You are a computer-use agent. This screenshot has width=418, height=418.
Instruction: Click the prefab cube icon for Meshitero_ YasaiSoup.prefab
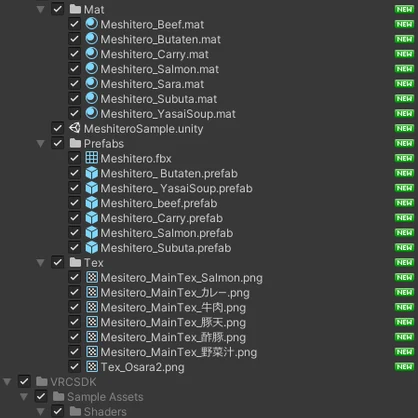click(x=92, y=188)
